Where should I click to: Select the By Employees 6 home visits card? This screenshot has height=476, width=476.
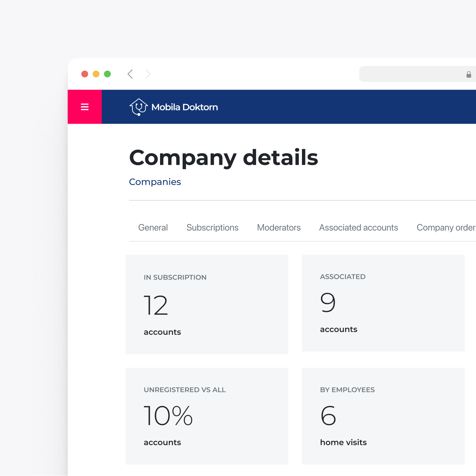[383, 416]
